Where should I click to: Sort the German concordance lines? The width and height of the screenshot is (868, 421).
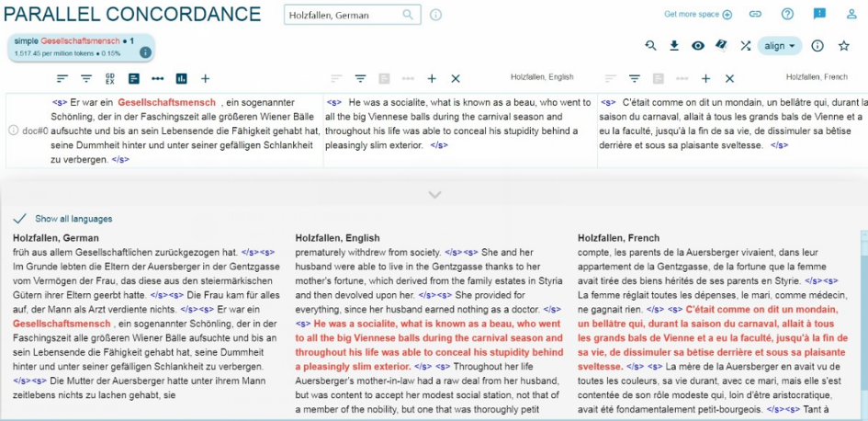[62, 79]
